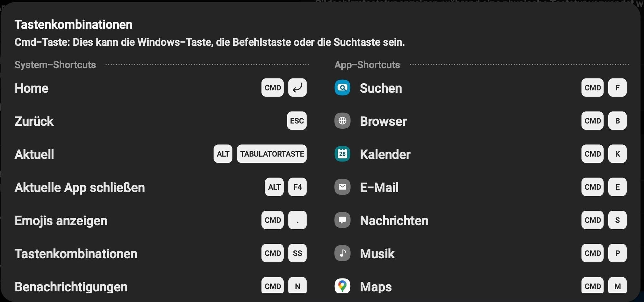The height and width of the screenshot is (302, 644).
Task: Click the App-Shortcuts section header
Action: [x=367, y=65]
